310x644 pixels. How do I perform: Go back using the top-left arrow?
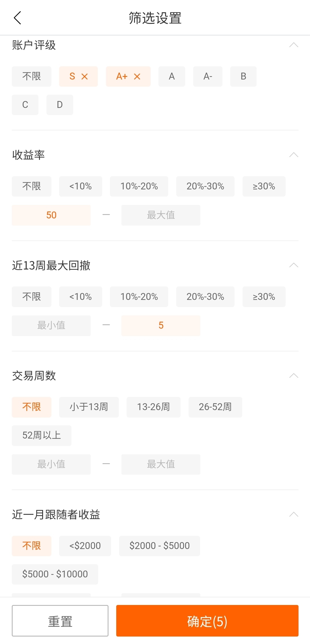point(18,18)
